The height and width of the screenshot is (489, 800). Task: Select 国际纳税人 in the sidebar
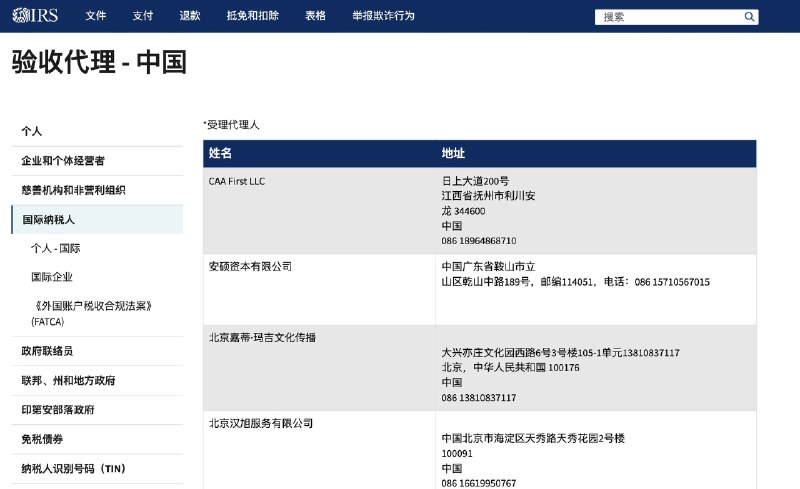coord(97,219)
